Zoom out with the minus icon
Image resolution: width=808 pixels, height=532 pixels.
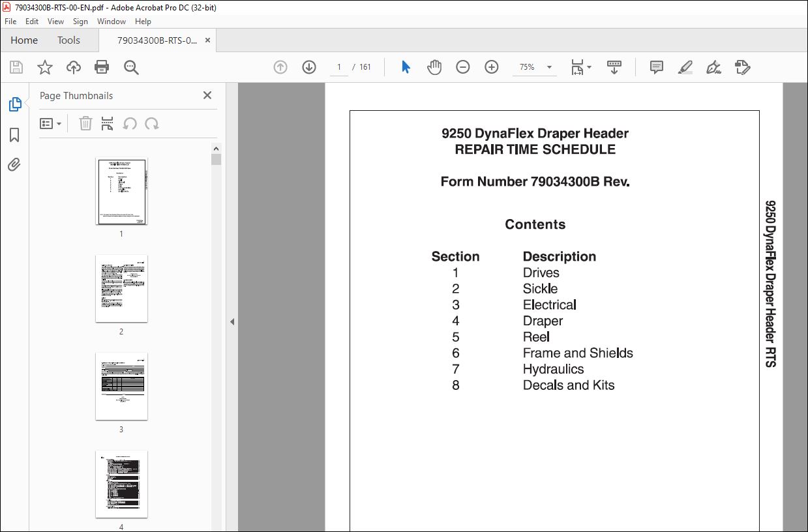pyautogui.click(x=463, y=67)
